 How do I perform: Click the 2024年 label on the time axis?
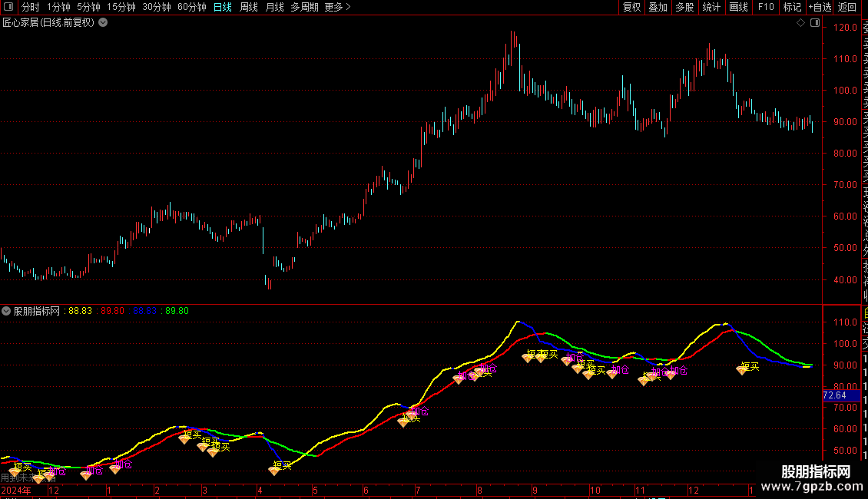tap(15, 490)
